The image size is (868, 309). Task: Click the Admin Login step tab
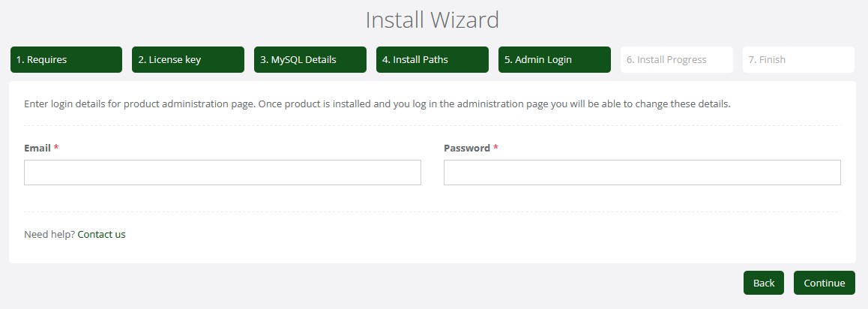(x=554, y=59)
